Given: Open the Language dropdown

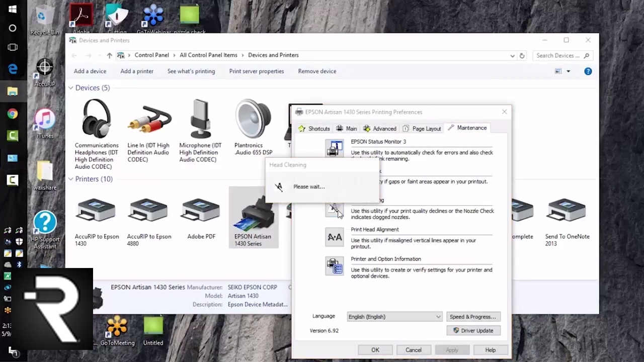Looking at the screenshot, I should (x=394, y=317).
